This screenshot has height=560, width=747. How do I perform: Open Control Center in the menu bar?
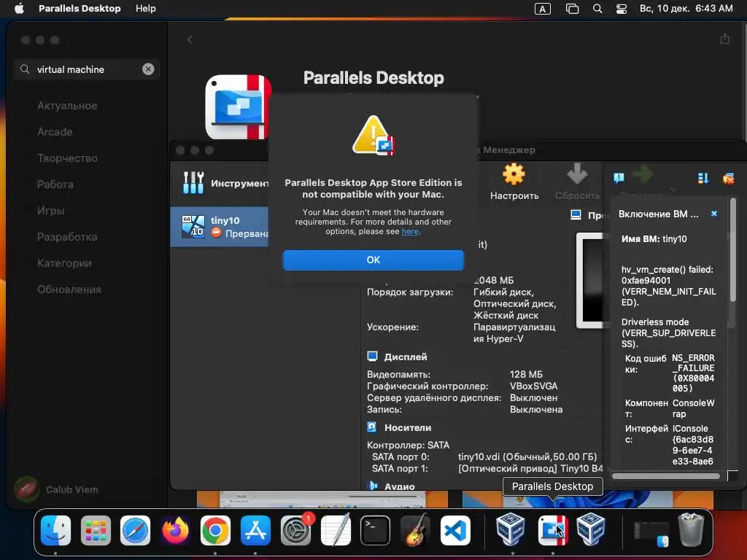622,9
